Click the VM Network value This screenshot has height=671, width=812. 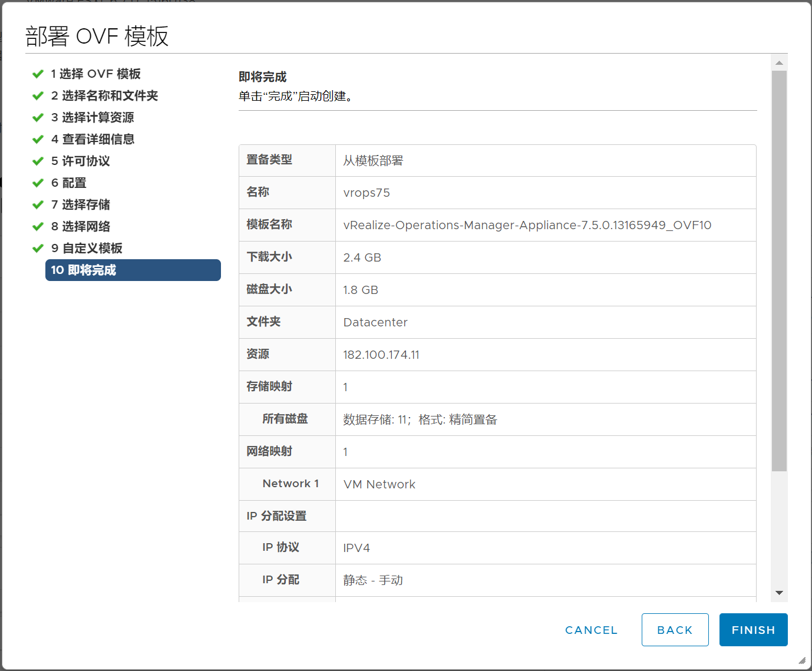[379, 484]
